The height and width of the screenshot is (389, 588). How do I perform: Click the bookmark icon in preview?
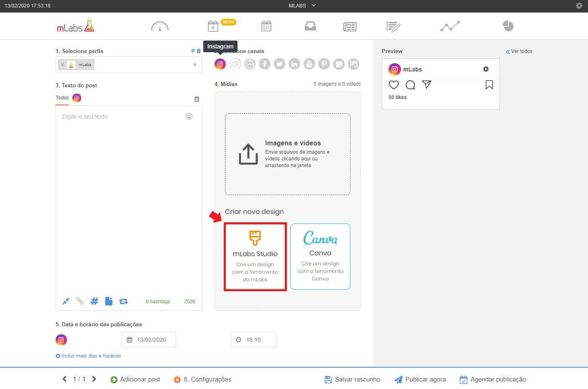point(489,85)
